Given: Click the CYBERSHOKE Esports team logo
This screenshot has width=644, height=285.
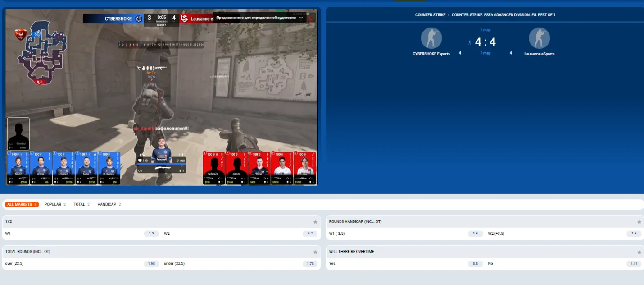Looking at the screenshot, I should pos(431,38).
